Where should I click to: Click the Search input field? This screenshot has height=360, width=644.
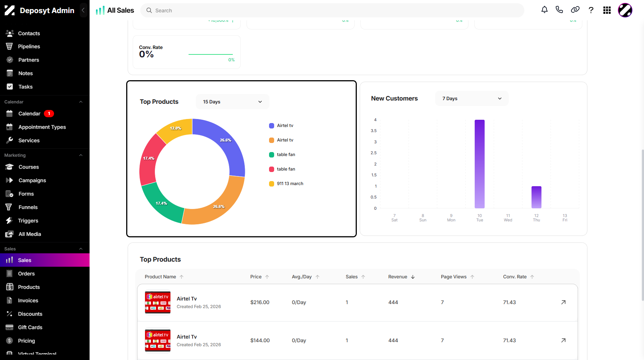click(x=332, y=11)
